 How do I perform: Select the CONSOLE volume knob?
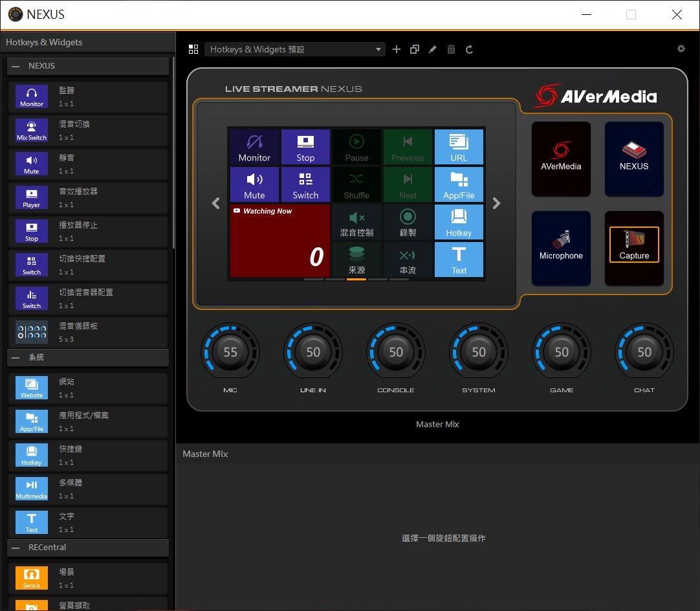(x=396, y=352)
